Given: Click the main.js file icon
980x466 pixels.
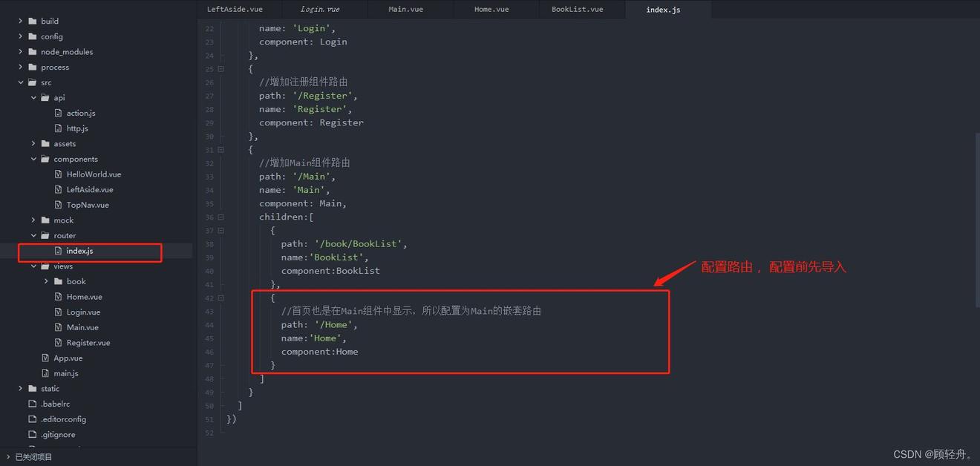Looking at the screenshot, I should (x=46, y=373).
